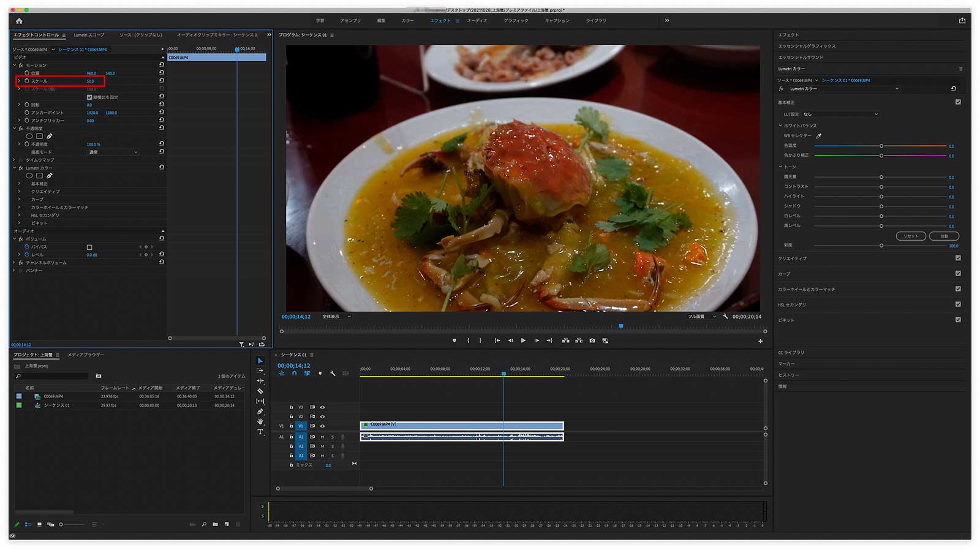This screenshot has height=550, width=980.
Task: Select the Ripple Edit tool
Action: [260, 381]
